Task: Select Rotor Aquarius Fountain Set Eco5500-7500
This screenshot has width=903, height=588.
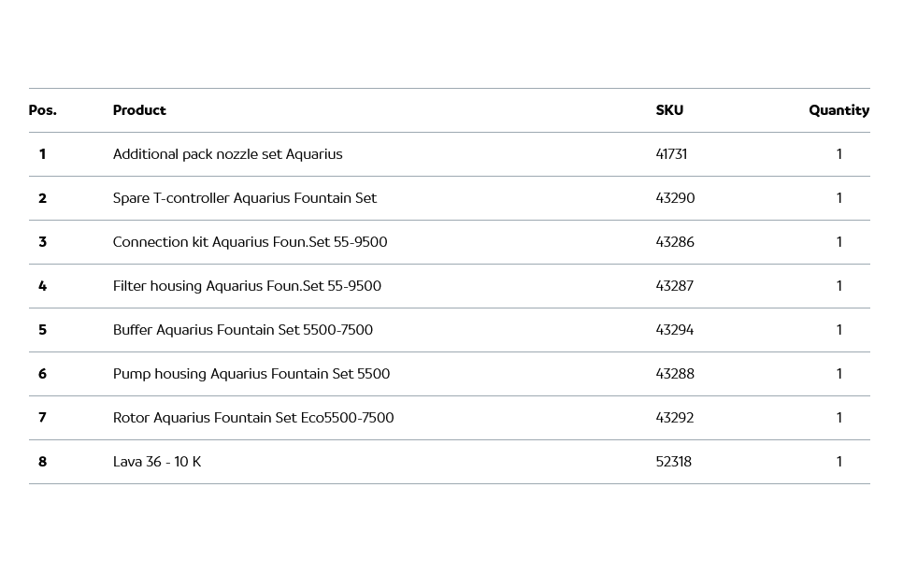Action: 252,418
